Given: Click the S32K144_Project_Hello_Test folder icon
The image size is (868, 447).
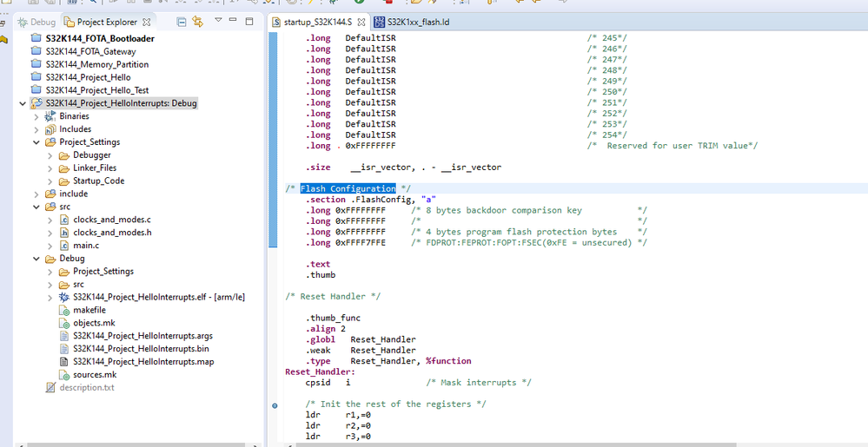Looking at the screenshot, I should [x=36, y=89].
